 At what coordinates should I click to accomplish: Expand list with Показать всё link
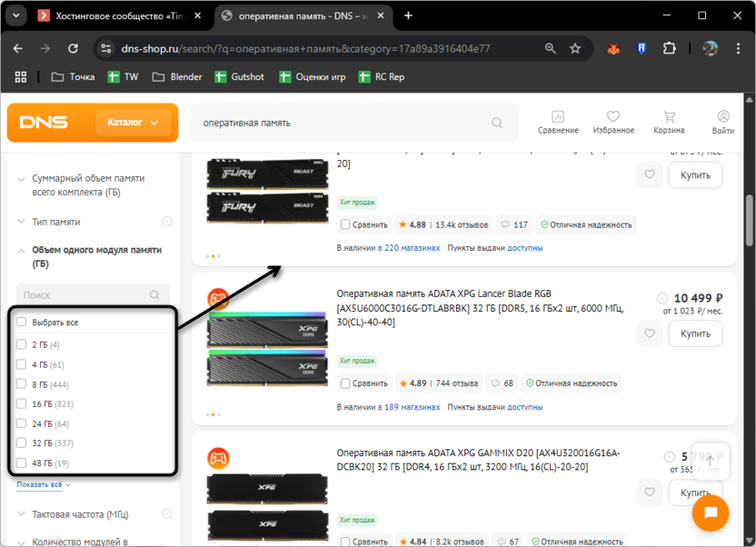(44, 485)
